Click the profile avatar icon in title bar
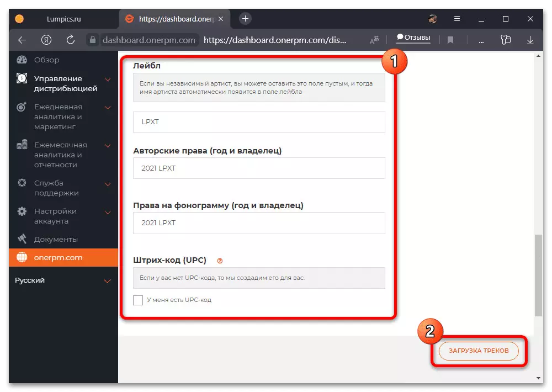 [x=433, y=19]
